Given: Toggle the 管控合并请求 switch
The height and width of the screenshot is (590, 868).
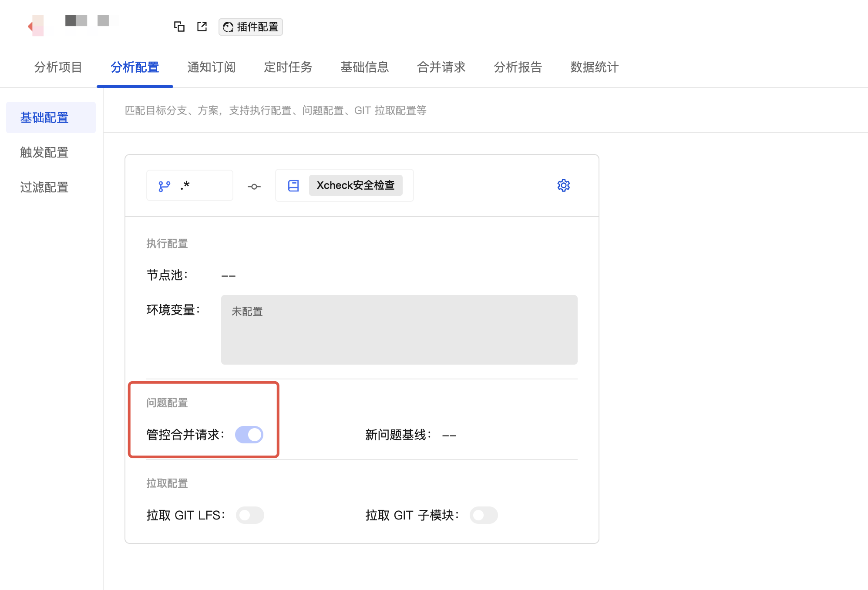Looking at the screenshot, I should (x=249, y=435).
